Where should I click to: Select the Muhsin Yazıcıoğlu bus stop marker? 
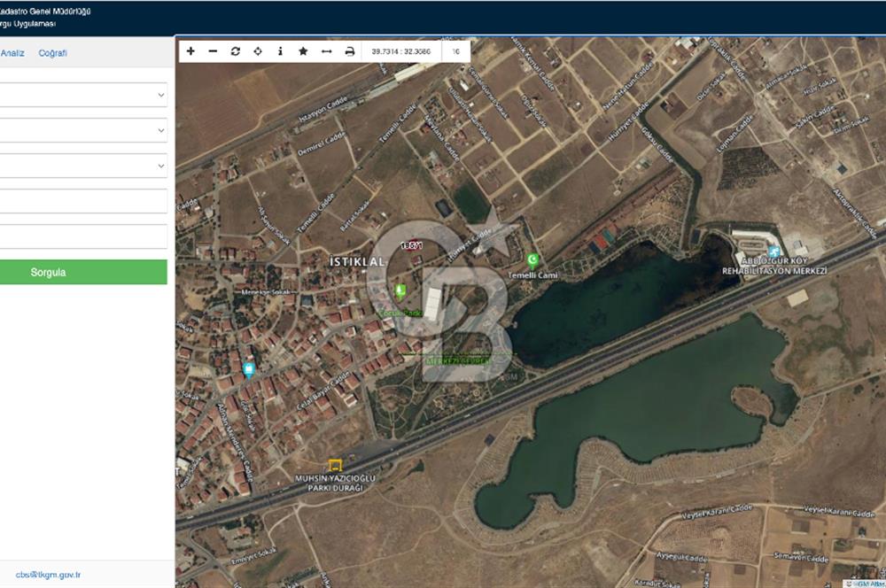[335, 465]
